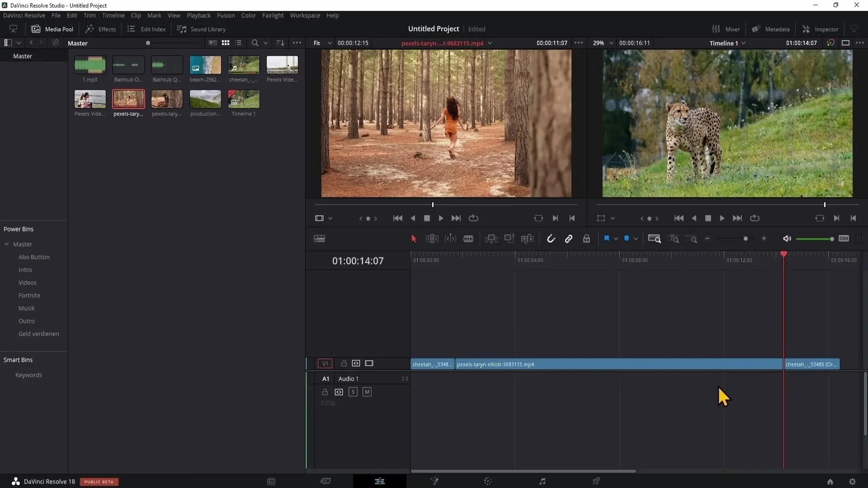The width and height of the screenshot is (868, 488).
Task: Click the insert edit icon in toolbar
Action: pyautogui.click(x=491, y=238)
